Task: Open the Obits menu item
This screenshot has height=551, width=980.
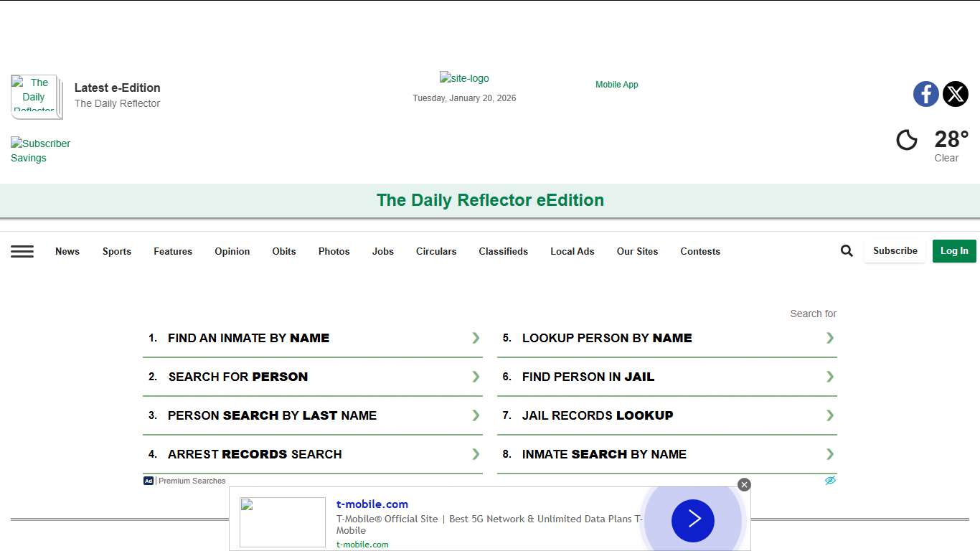Action: [284, 251]
